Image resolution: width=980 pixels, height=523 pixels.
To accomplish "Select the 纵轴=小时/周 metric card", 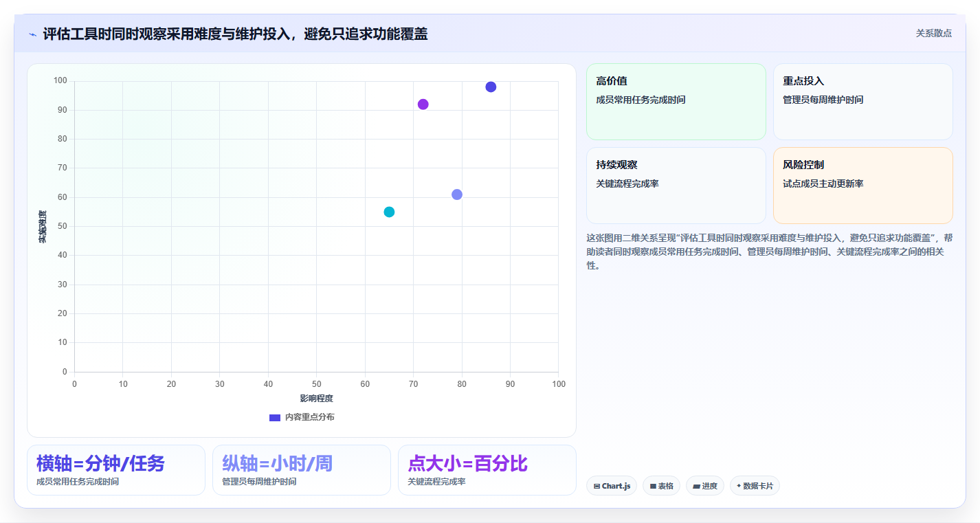I will pyautogui.click(x=302, y=470).
